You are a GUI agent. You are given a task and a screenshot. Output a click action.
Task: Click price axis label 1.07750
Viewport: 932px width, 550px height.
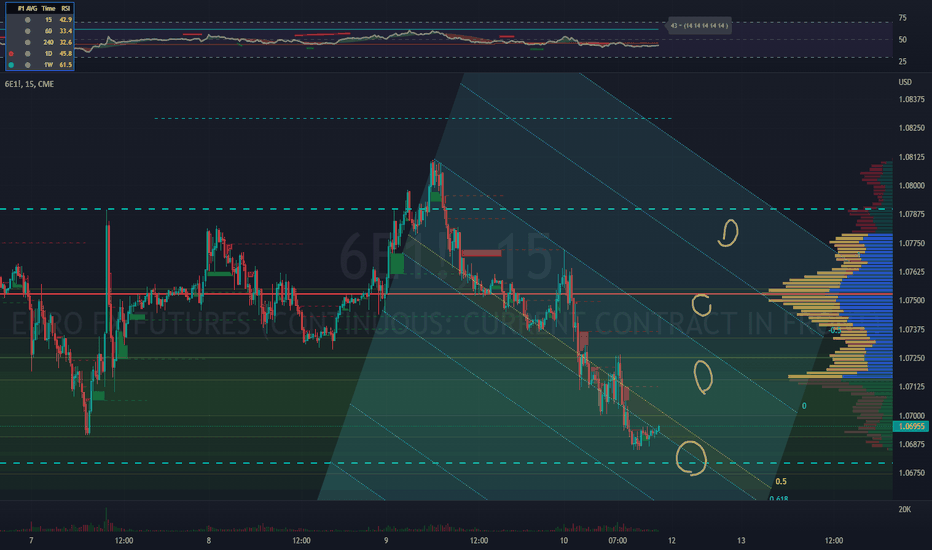pyautogui.click(x=911, y=243)
